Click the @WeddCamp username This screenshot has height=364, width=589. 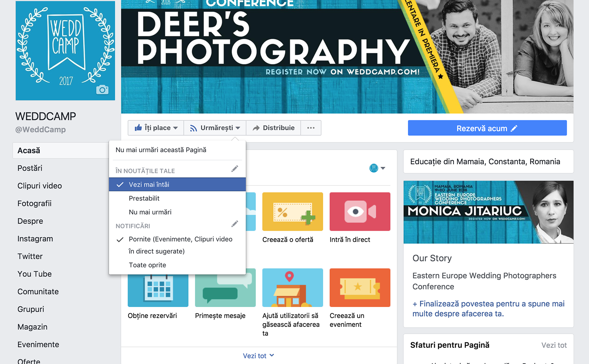tap(40, 130)
